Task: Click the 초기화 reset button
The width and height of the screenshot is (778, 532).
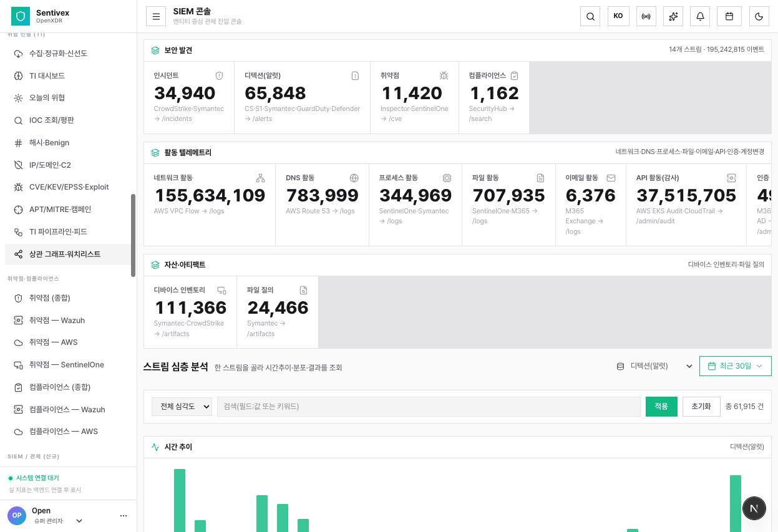Action: pos(701,407)
